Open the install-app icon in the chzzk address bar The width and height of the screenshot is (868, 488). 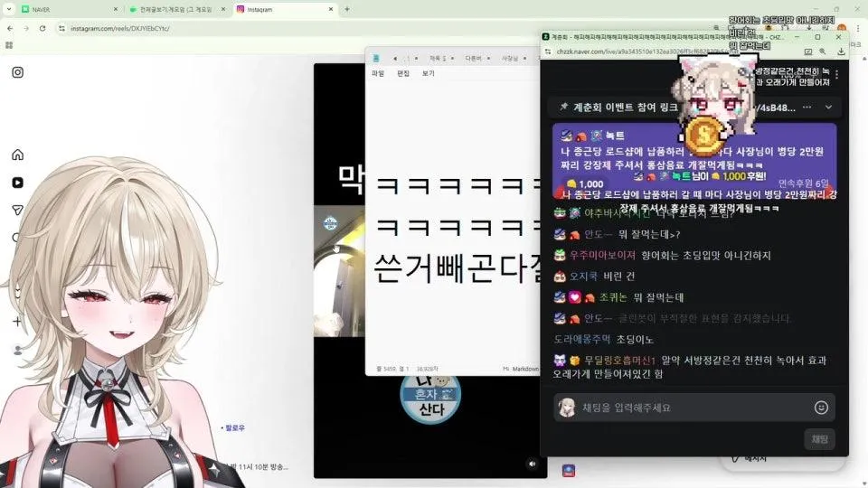[808, 52]
